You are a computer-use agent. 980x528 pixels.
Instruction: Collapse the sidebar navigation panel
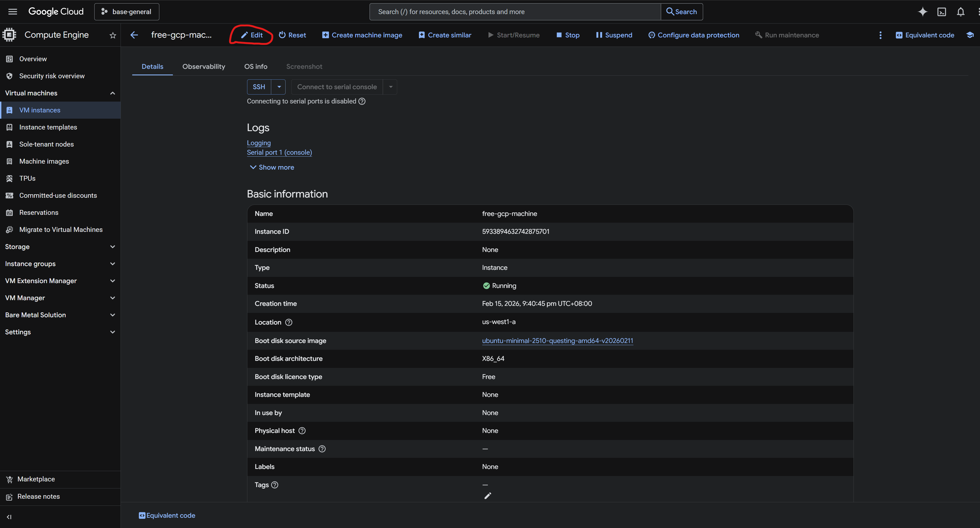click(x=9, y=517)
